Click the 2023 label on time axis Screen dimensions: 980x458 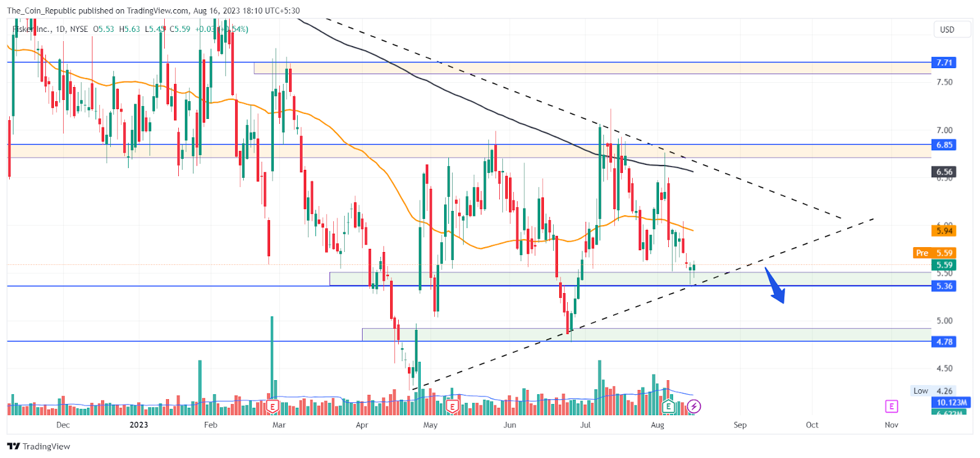coord(139,425)
